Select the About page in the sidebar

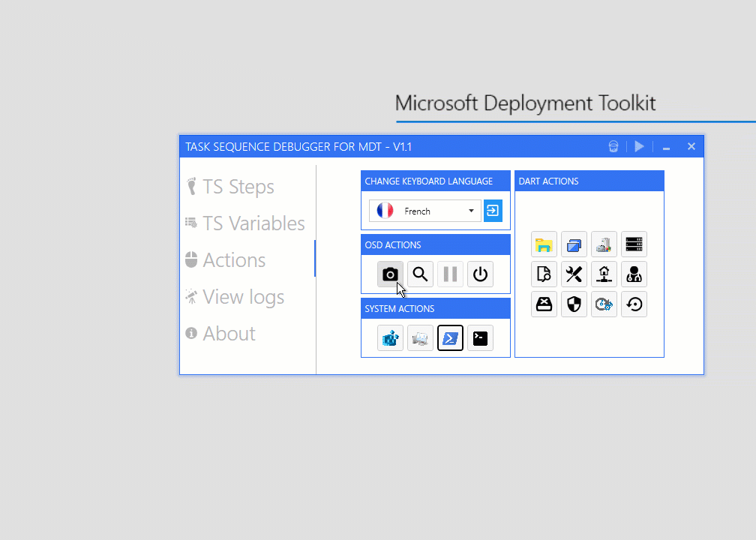tap(228, 333)
